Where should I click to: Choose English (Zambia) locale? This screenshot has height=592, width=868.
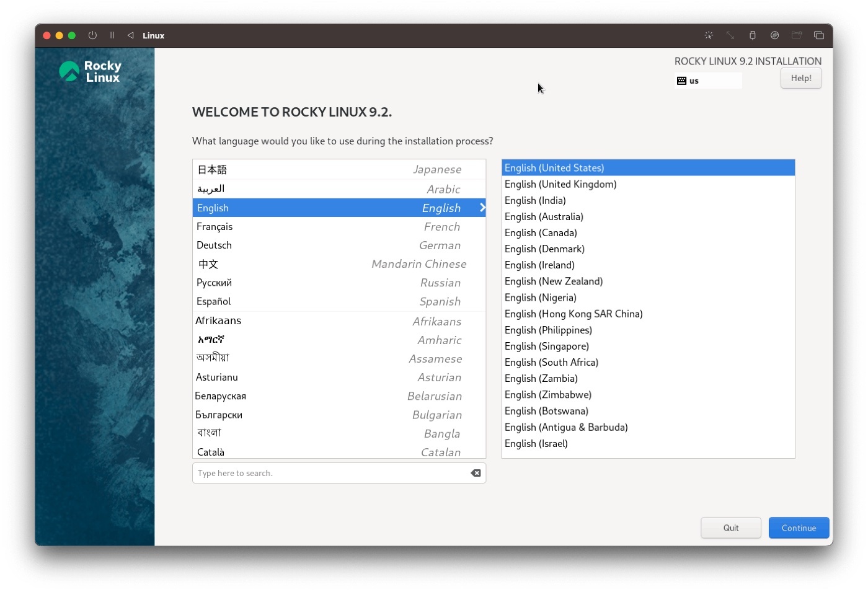648,378
